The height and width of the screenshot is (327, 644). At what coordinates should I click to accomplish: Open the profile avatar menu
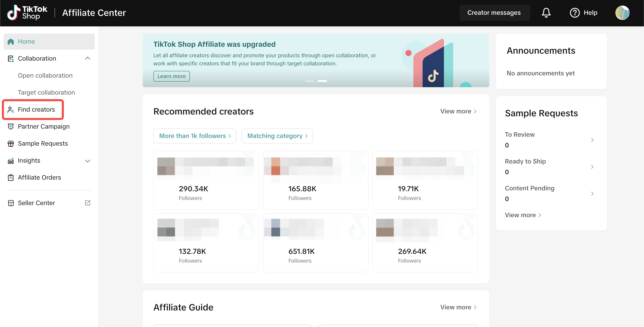(x=622, y=13)
